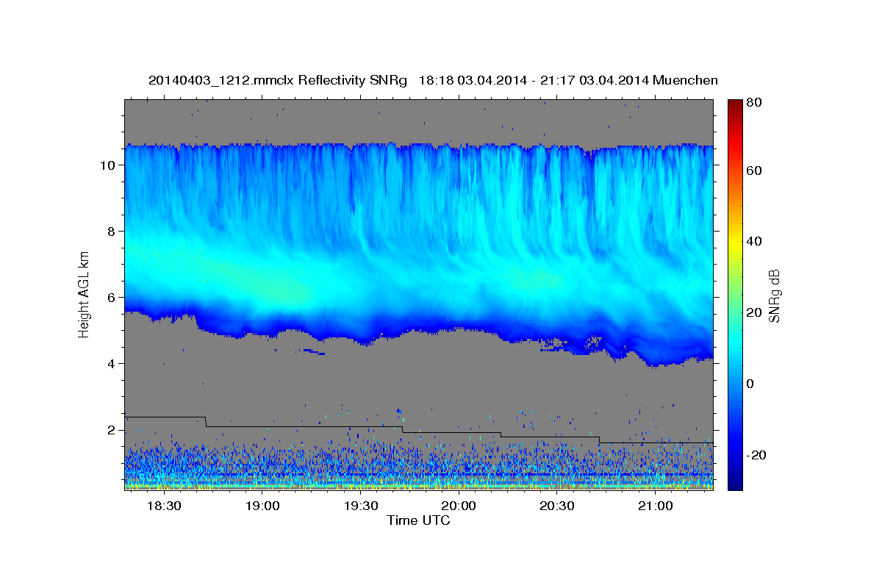Click the 'Height AGL km' axis title
Screen dimensions: 882x588
point(84,295)
